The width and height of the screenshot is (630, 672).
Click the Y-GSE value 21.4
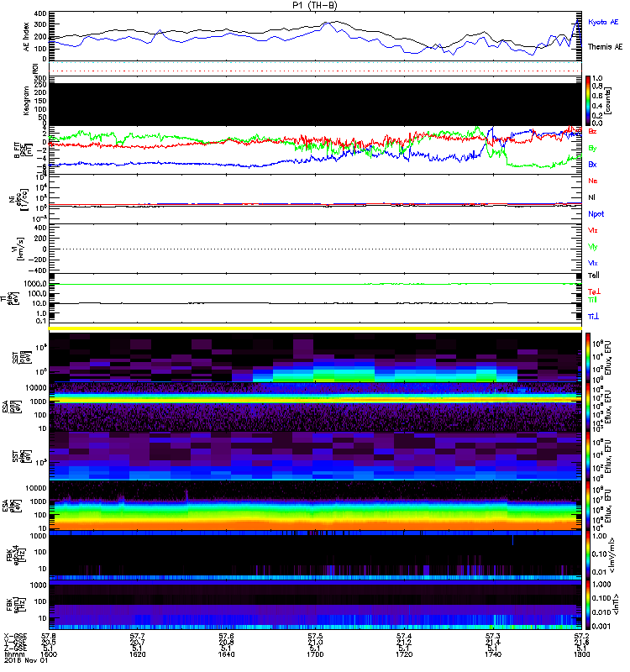[493, 643]
